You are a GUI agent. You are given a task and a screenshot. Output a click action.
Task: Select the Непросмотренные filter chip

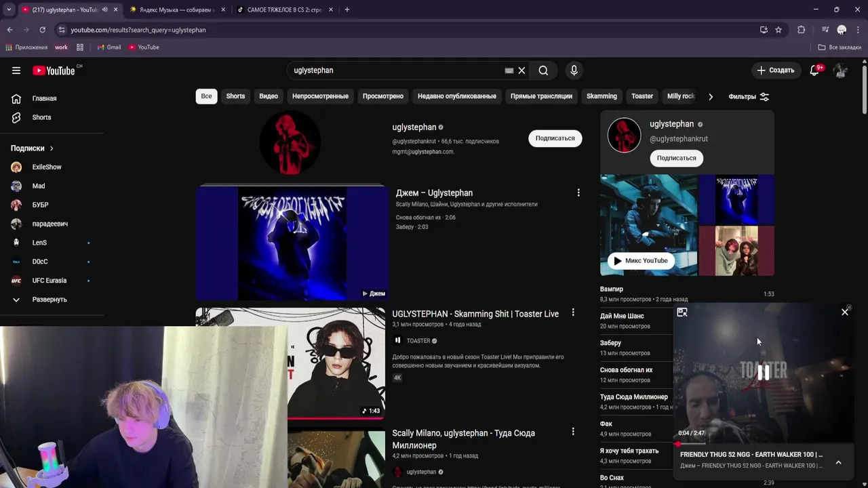click(x=320, y=96)
